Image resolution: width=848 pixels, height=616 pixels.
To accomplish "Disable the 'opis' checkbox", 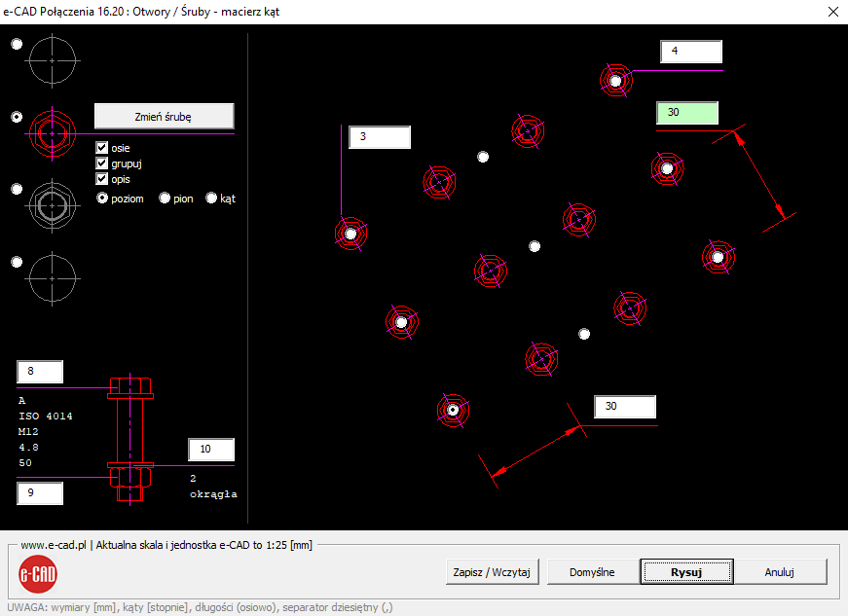I will click(101, 179).
